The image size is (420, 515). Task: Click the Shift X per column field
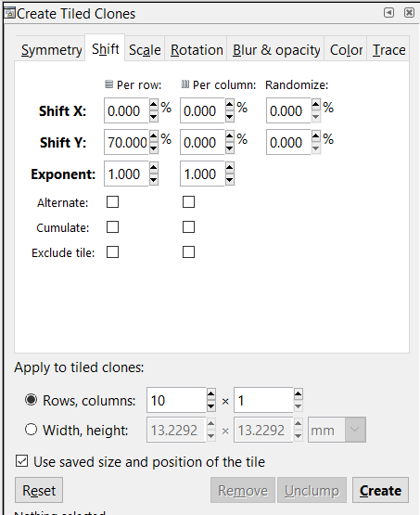pos(202,110)
